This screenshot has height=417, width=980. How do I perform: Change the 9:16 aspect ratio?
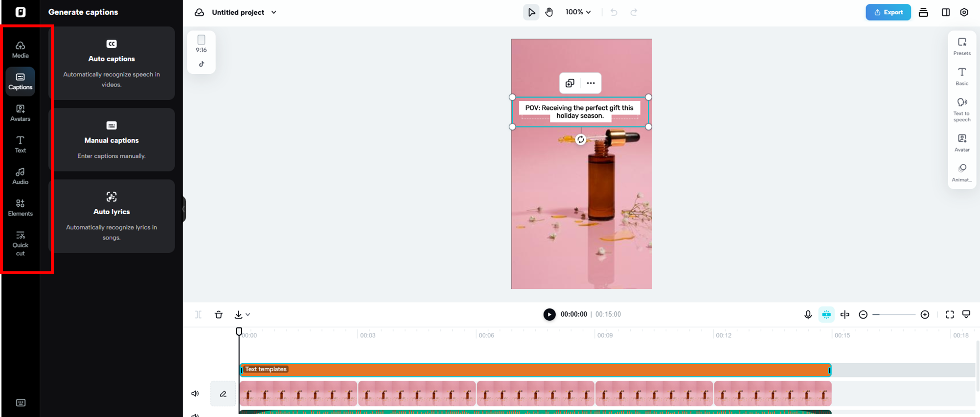[201, 44]
